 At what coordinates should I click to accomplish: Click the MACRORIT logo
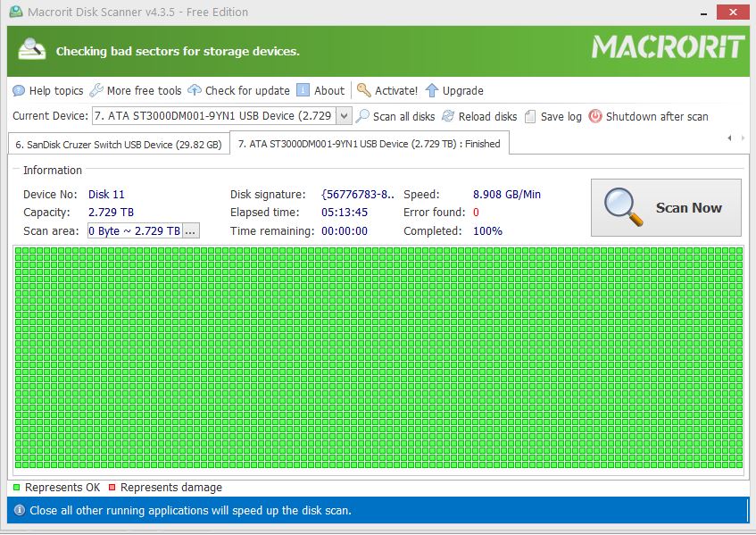pos(669,47)
